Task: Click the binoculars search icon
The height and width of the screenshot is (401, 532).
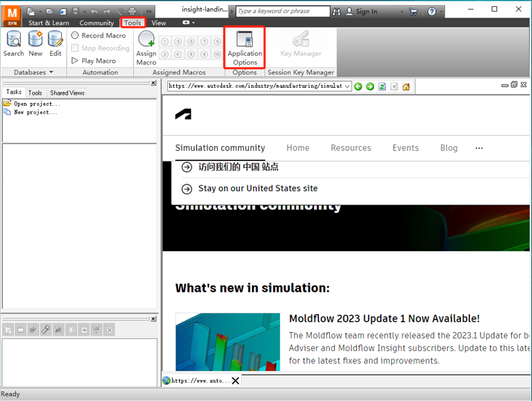Action: (336, 12)
